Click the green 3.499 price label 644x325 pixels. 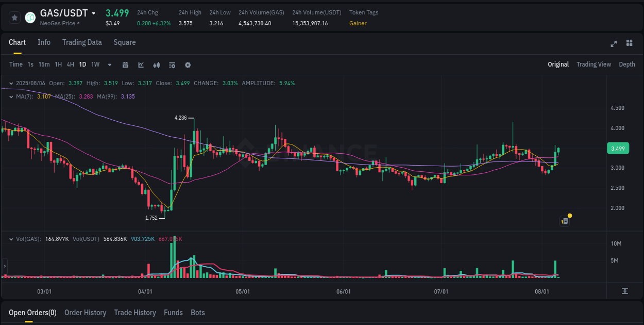617,148
